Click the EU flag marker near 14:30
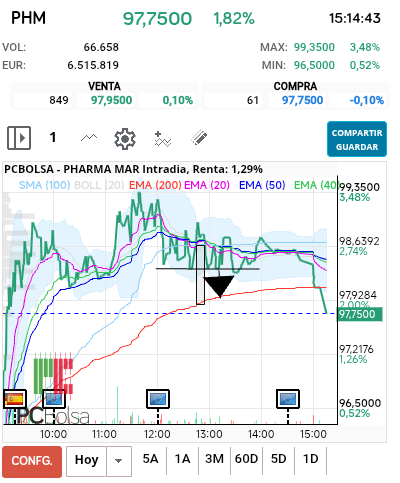 [x=288, y=399]
